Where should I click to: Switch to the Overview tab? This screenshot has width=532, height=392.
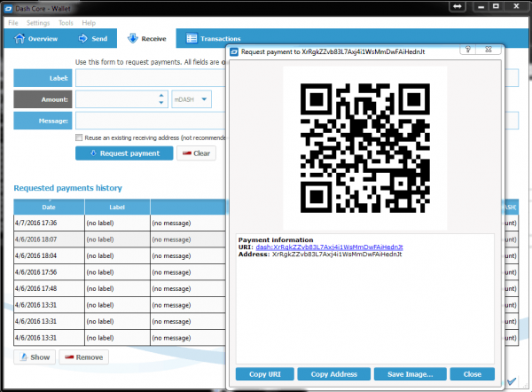pyautogui.click(x=36, y=38)
